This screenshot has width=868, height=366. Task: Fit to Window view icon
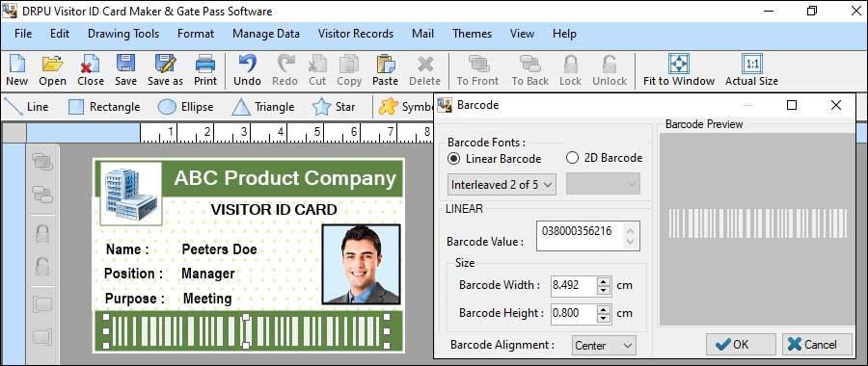[x=679, y=69]
